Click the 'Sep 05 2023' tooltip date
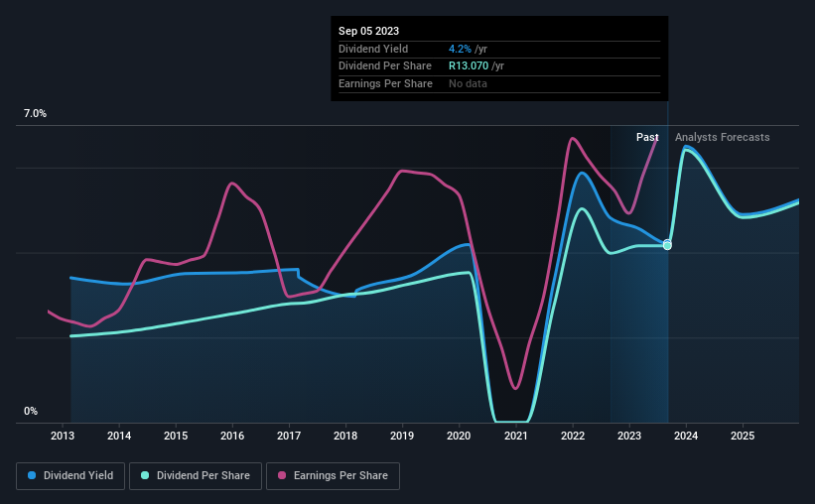 pyautogui.click(x=369, y=31)
